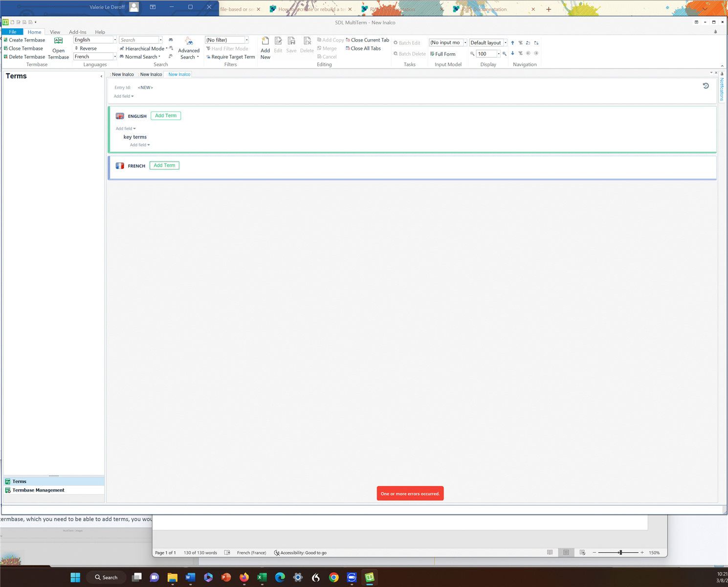Click Word zoom slider handle
728x587 pixels.
(620, 553)
